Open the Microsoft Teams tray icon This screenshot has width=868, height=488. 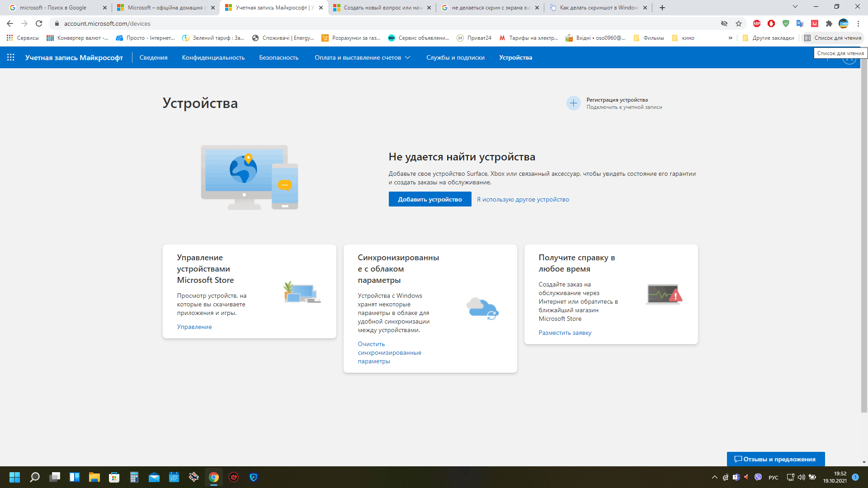(x=736, y=477)
